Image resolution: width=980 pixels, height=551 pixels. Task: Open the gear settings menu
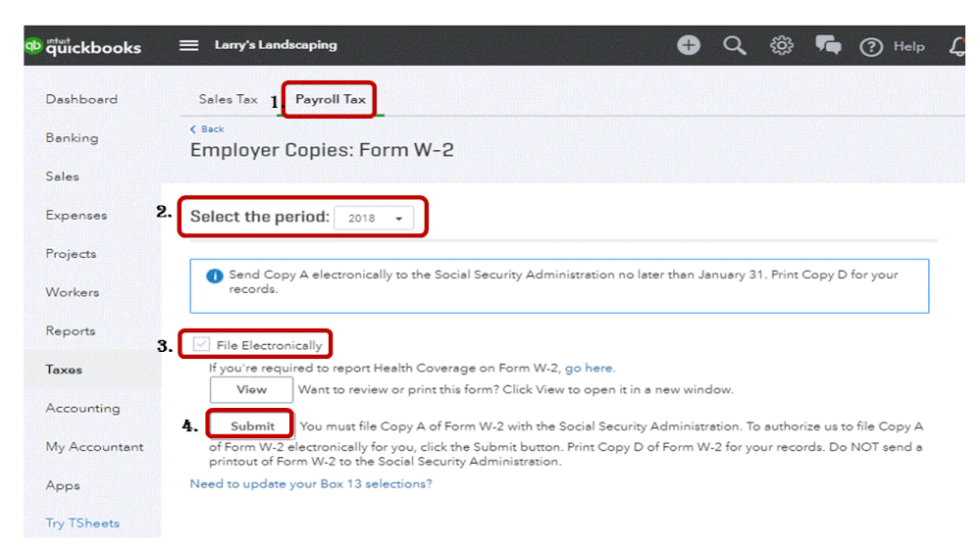(x=781, y=46)
